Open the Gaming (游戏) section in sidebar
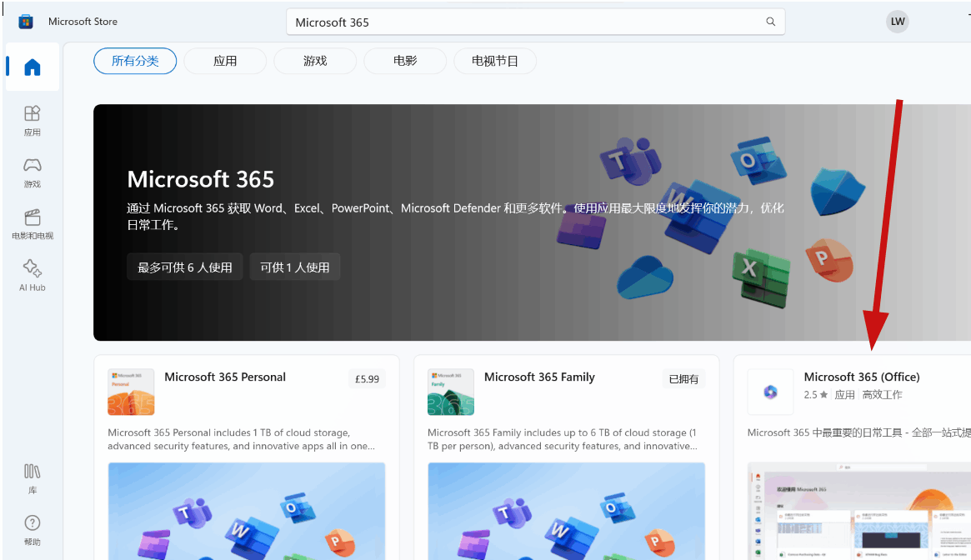971x560 pixels. [x=33, y=172]
